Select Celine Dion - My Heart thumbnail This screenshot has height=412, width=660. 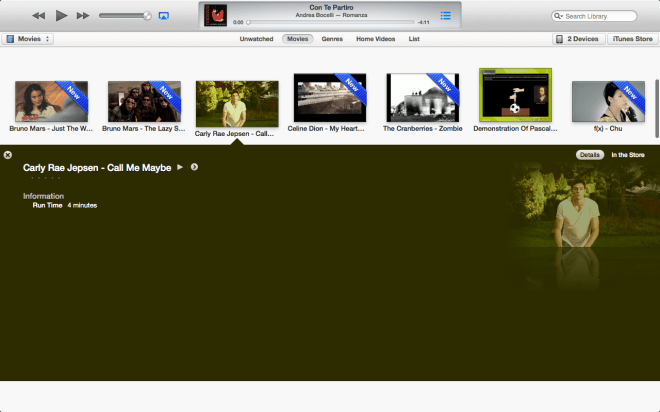point(330,98)
